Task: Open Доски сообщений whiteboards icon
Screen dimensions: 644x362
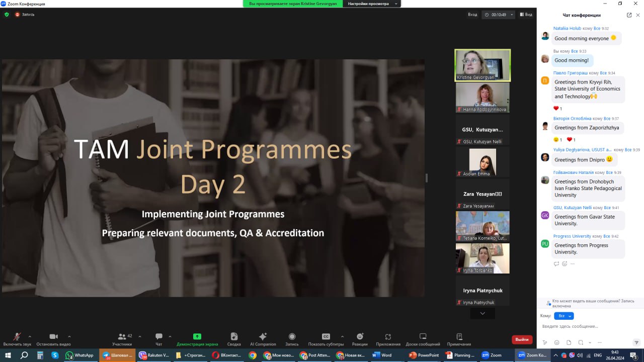Action: point(423,337)
